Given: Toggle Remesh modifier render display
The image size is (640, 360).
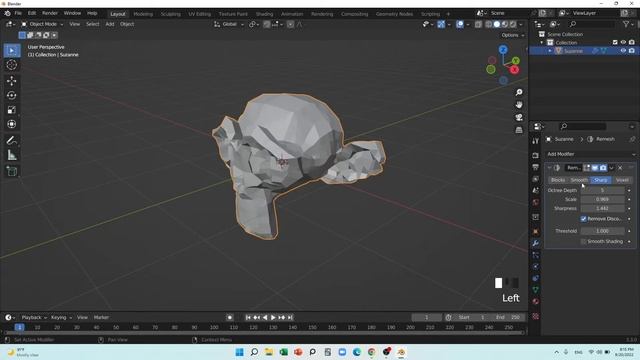Looking at the screenshot, I should tap(603, 168).
